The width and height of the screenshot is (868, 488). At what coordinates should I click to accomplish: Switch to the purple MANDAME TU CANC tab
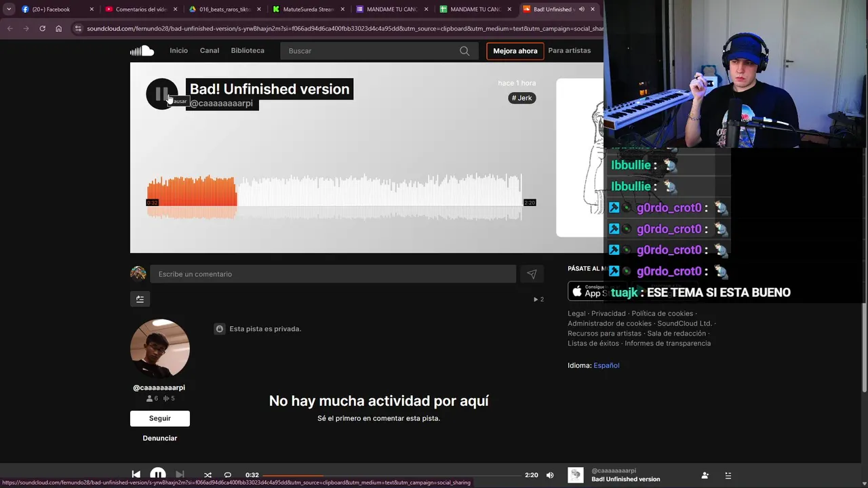coord(392,9)
